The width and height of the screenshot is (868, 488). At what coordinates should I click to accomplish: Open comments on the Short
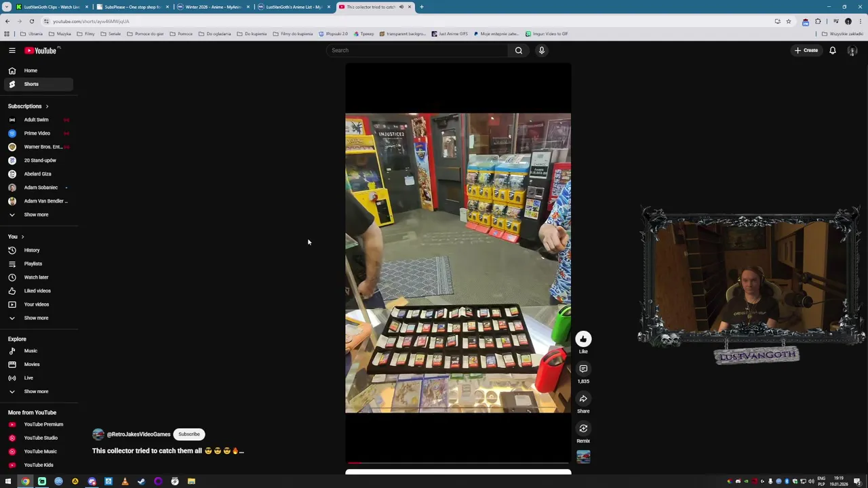[583, 369]
